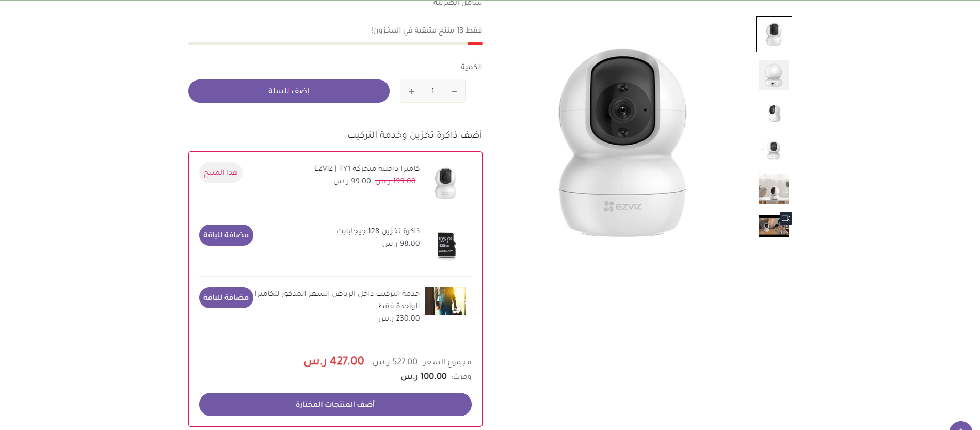Open the product video thumbnail

point(774,226)
